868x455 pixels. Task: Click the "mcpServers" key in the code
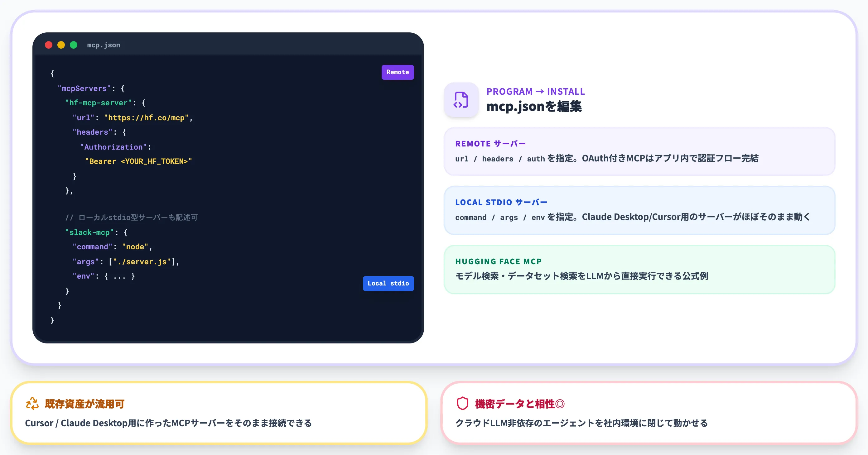84,88
